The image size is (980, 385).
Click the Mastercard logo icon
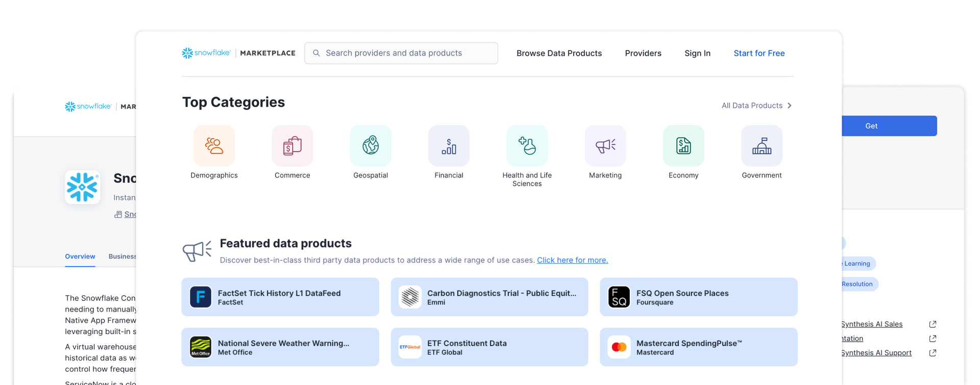pyautogui.click(x=619, y=347)
